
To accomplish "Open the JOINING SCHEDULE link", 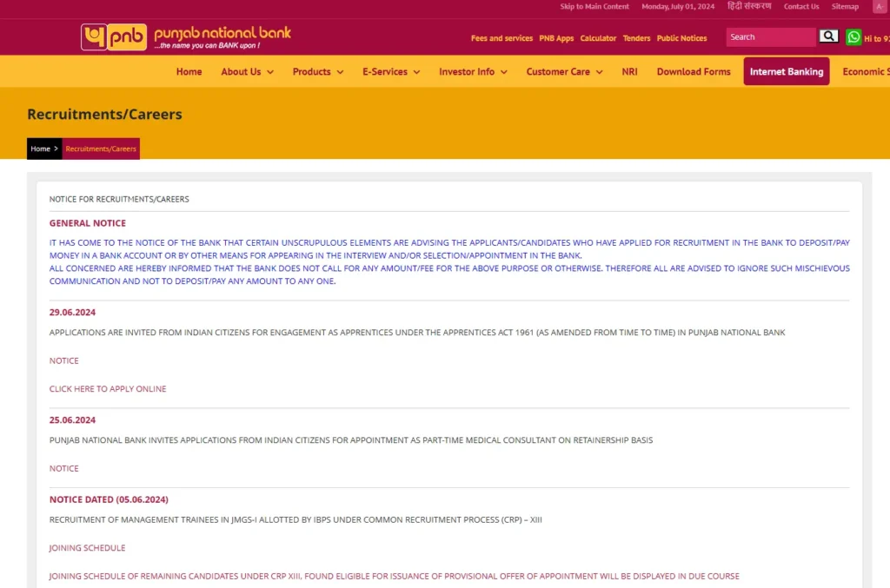I will click(87, 548).
